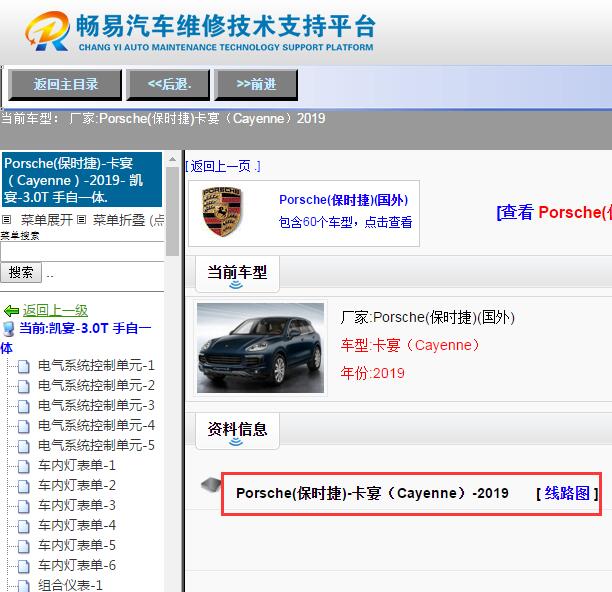612x592 pixels.
Task: Open tree item 电气系统控制单元-5
Action: pos(96,445)
